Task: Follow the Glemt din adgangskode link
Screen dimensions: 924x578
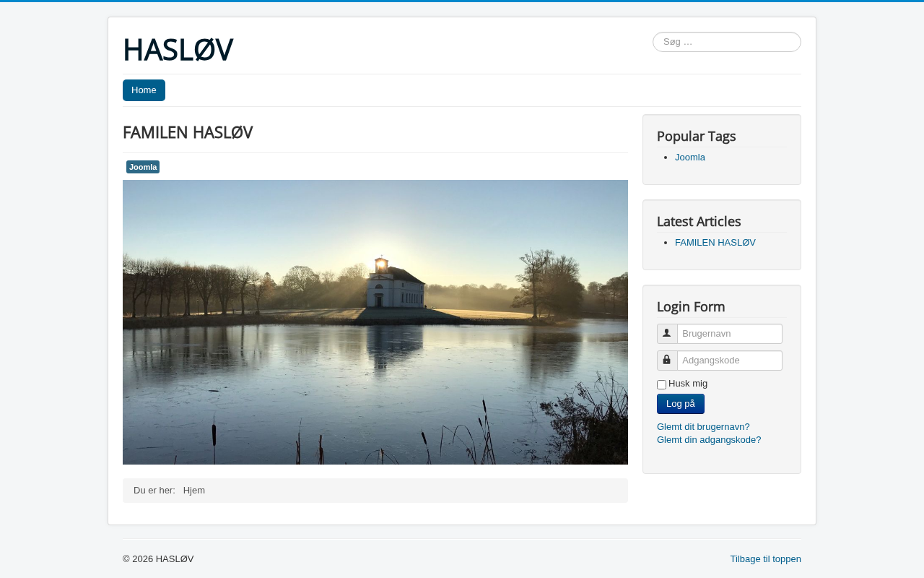Action: coord(709,440)
